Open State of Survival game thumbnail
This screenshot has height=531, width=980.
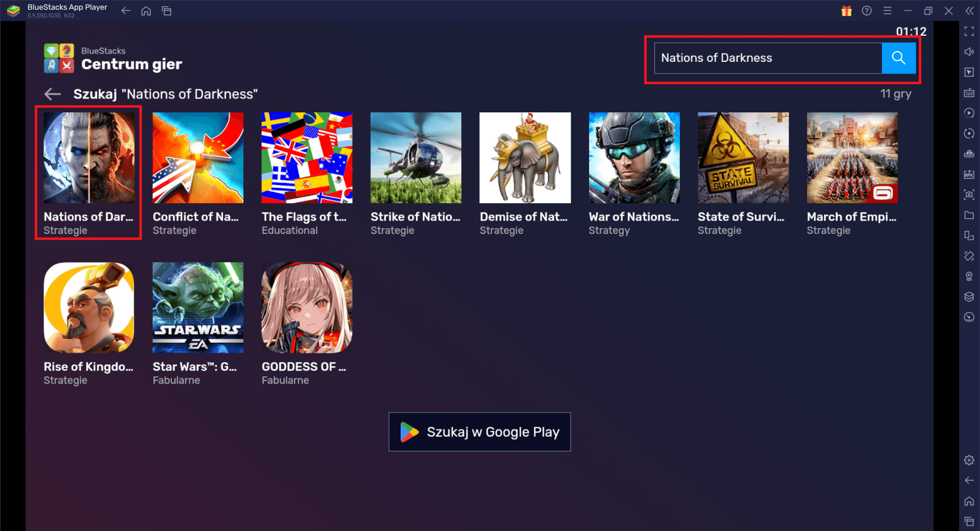(743, 158)
